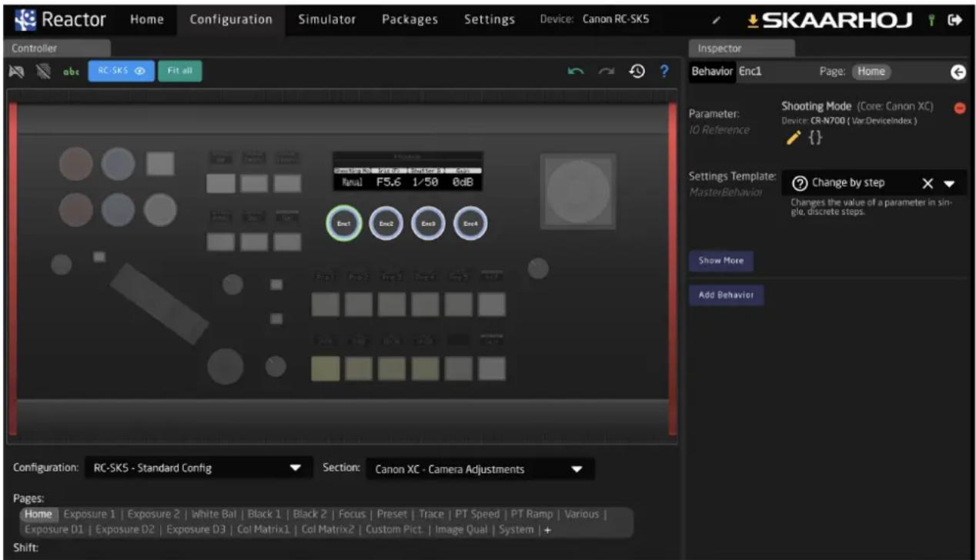Select the Enc1 encoder on controller

point(344,223)
